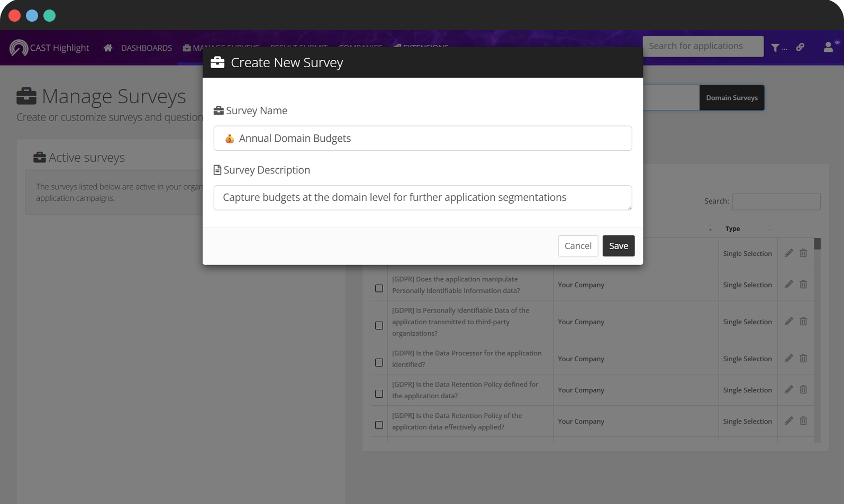Click pencil icon for third-party organizations question

coord(788,322)
